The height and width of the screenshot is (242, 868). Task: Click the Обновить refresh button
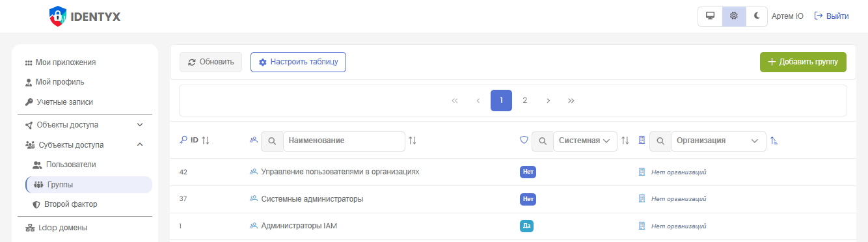(x=211, y=62)
